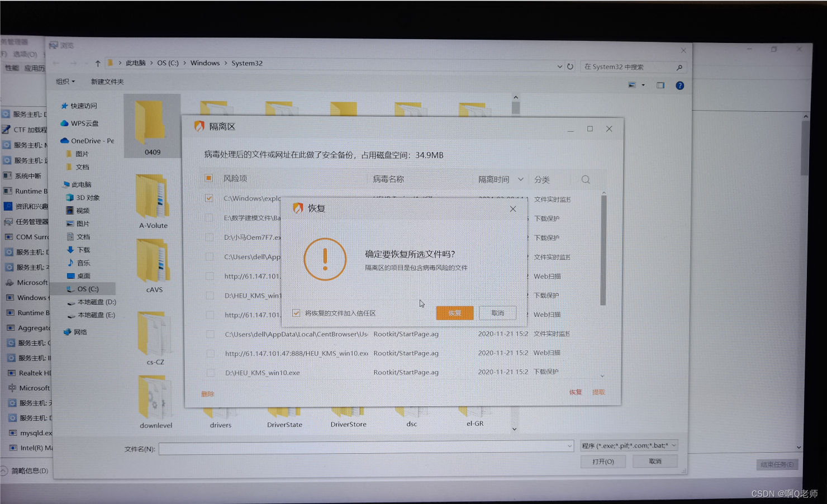Viewport: 827px width, 504px height.
Task: Check the E:\数学建模文件 row checkbox
Action: 209,217
